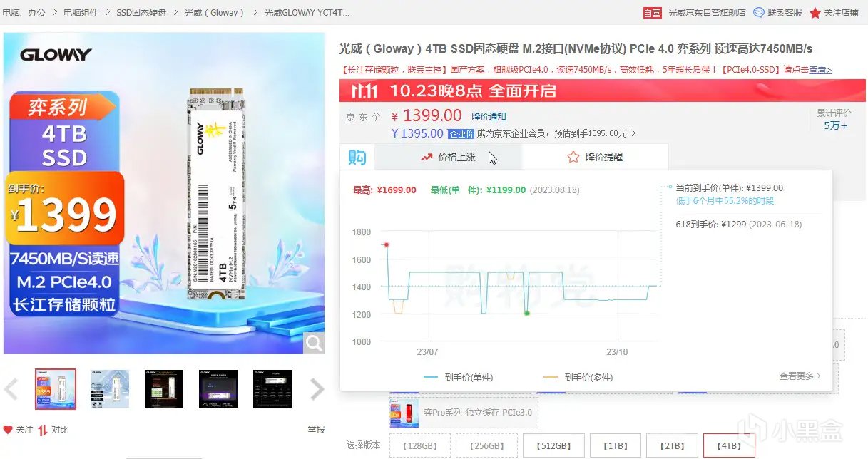Open 光威（Gloway） breadcrumb brand

click(x=215, y=13)
